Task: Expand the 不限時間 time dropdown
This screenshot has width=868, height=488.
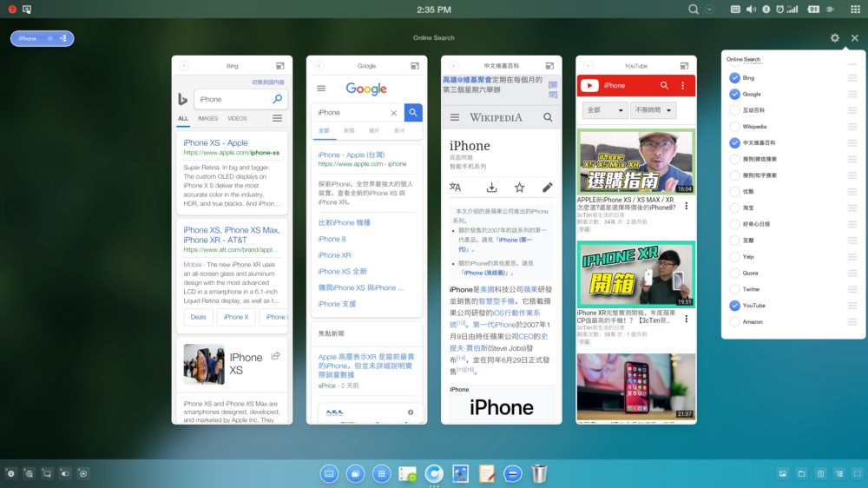Action: (x=653, y=110)
